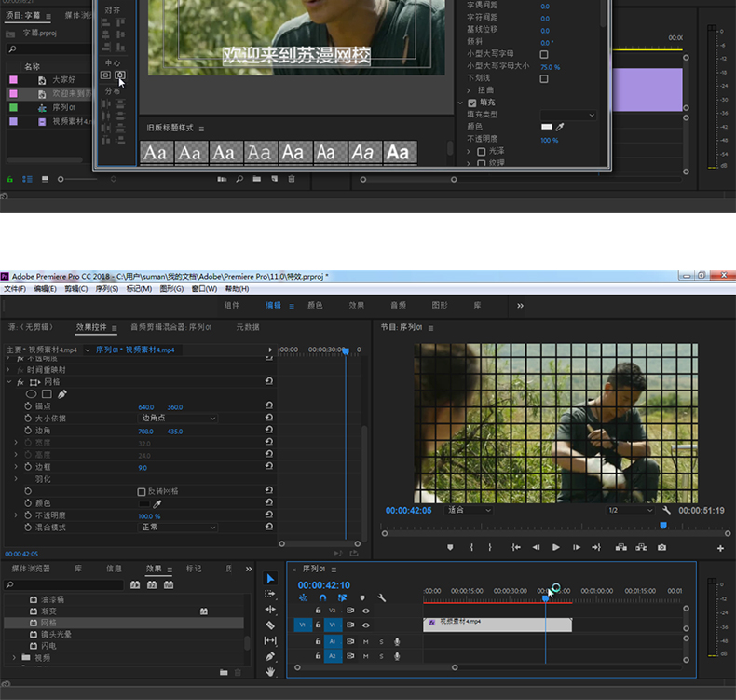Click the Extract icon in program monitor
Viewport: 736px width, 700px height.
[x=641, y=547]
